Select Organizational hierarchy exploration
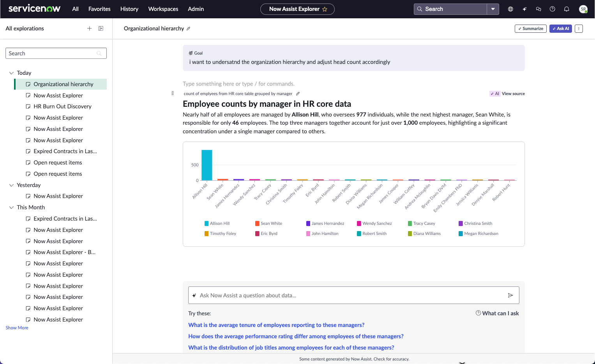Viewport: 595px width, 364px height. (x=60, y=84)
